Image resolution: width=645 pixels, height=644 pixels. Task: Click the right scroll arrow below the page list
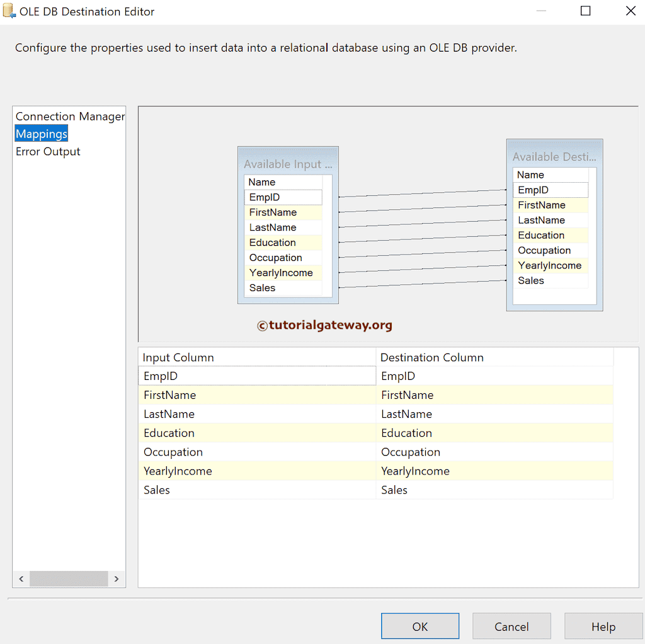click(x=117, y=578)
